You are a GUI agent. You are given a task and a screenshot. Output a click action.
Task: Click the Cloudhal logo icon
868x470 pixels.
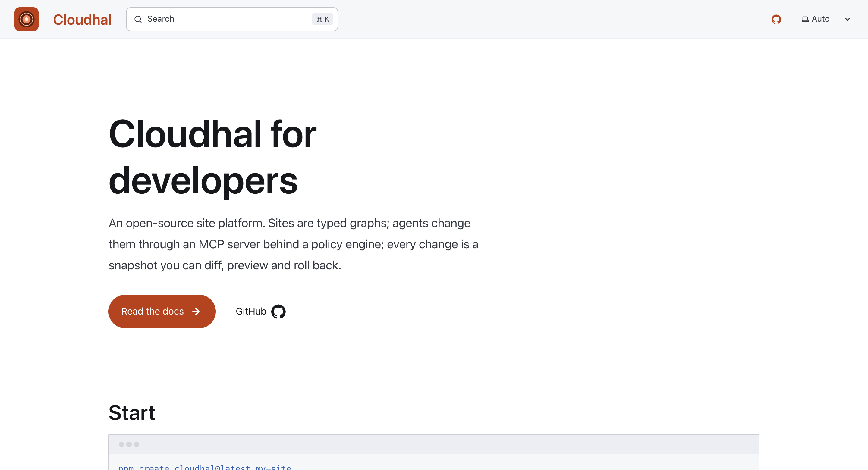[26, 19]
